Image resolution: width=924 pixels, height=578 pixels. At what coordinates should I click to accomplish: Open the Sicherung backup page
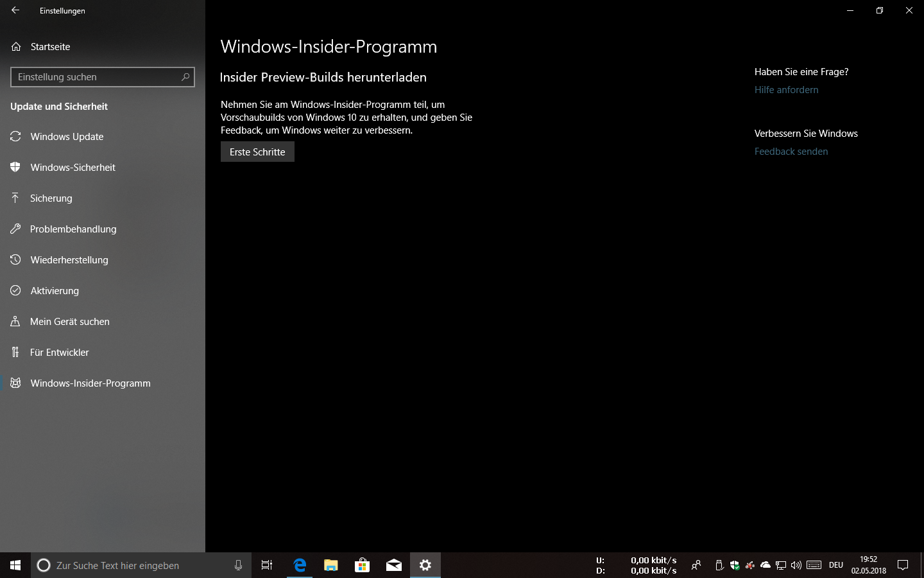pyautogui.click(x=103, y=198)
